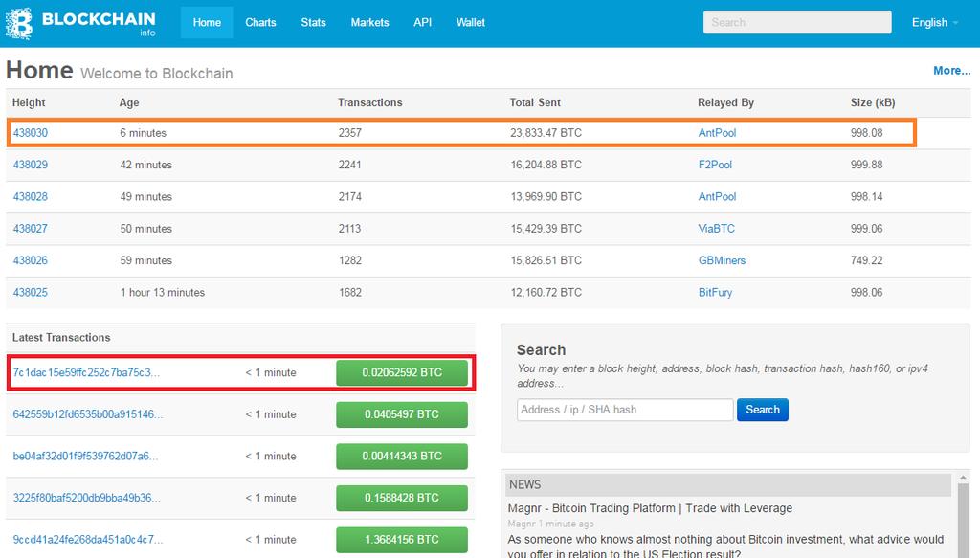
Task: Click the Latest Transactions heading
Action: coord(61,338)
